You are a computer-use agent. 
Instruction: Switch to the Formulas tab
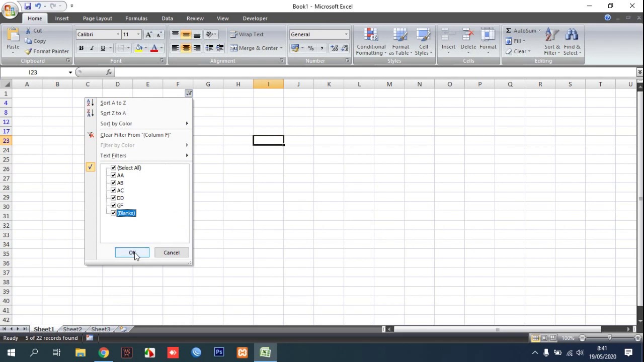click(136, 19)
